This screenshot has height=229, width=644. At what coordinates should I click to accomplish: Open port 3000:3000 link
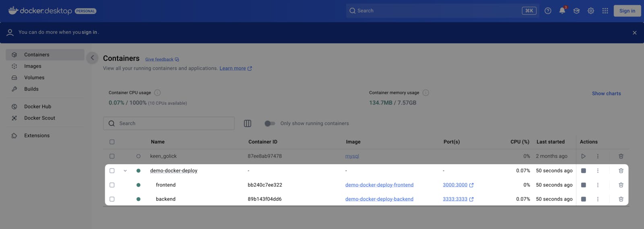coord(458,185)
